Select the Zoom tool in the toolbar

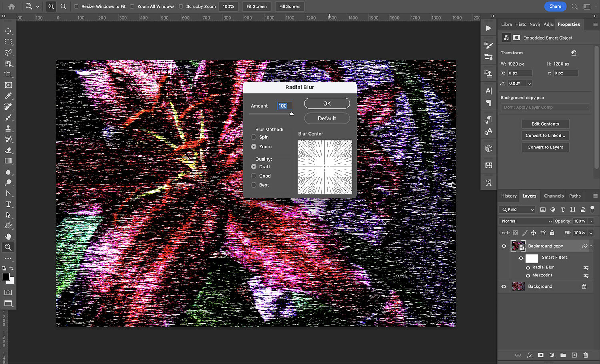(8, 247)
